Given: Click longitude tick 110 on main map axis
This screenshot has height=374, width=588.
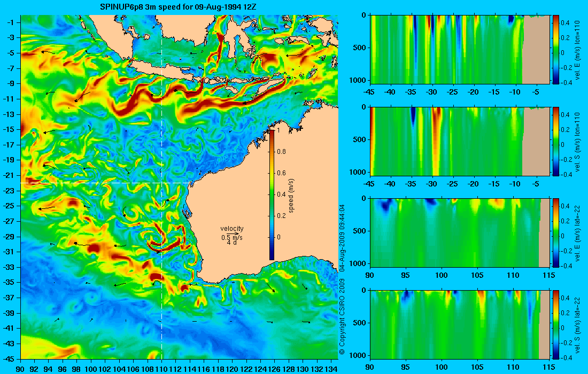Looking at the screenshot, I should (x=161, y=369).
